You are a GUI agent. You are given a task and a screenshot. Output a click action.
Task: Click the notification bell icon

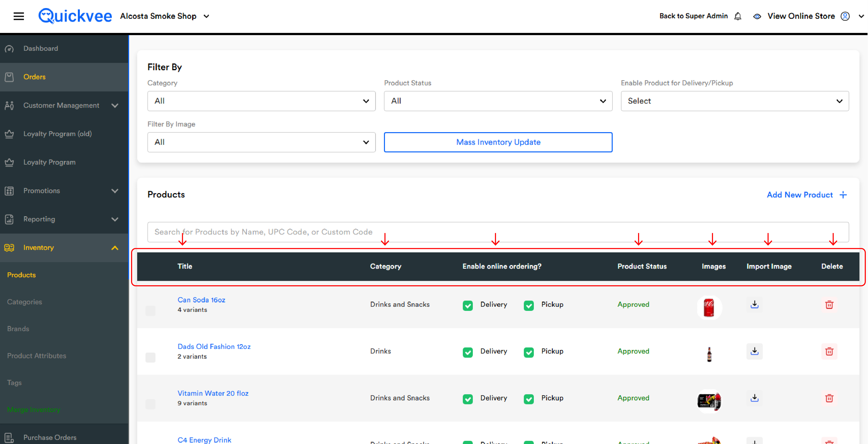738,16
